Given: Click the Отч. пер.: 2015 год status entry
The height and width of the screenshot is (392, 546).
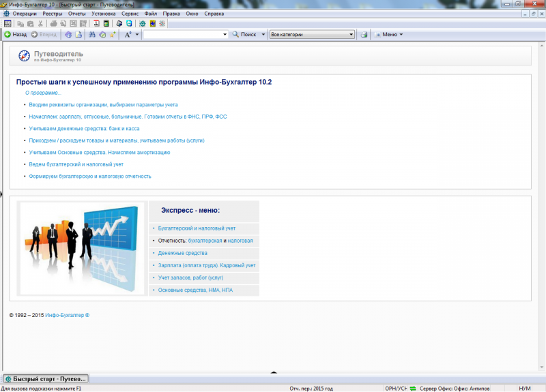Looking at the screenshot, I should tap(311, 389).
